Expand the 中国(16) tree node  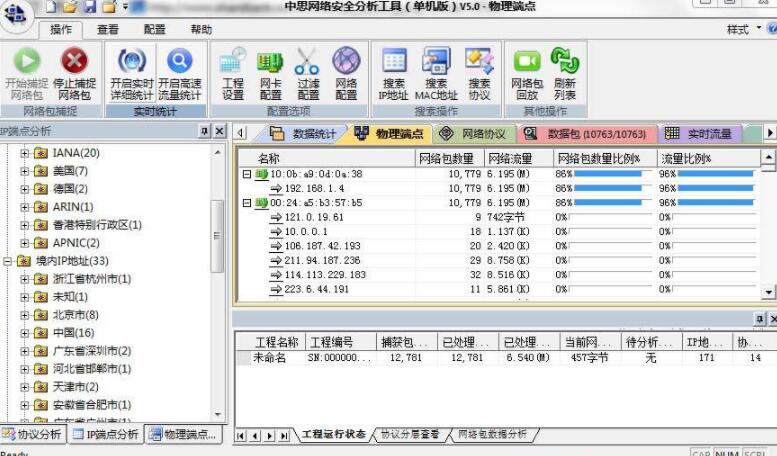tap(24, 333)
